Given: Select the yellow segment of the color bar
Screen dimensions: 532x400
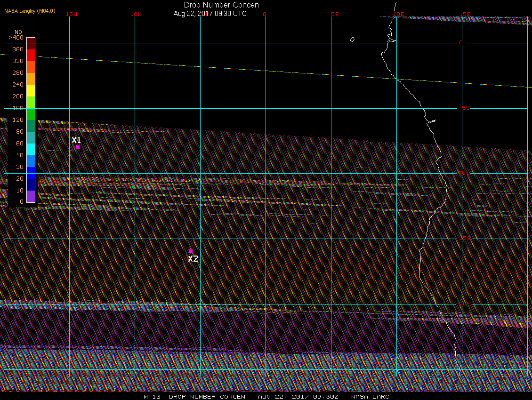Looking at the screenshot, I should pos(31,90).
